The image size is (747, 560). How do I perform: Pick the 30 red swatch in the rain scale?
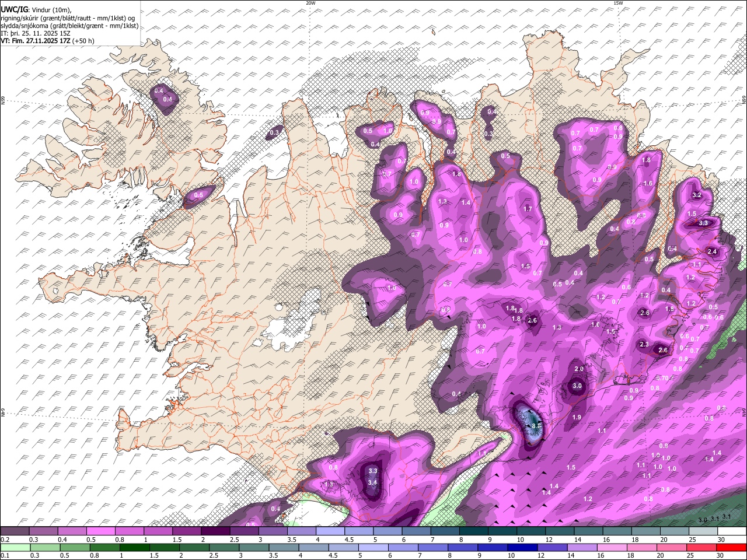pos(731,547)
